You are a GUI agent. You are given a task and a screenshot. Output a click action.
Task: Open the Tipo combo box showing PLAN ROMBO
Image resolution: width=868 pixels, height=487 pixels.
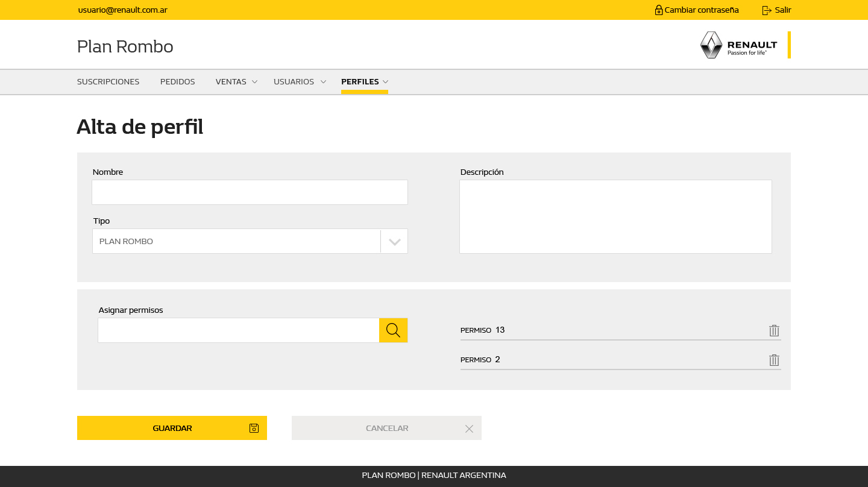(250, 241)
